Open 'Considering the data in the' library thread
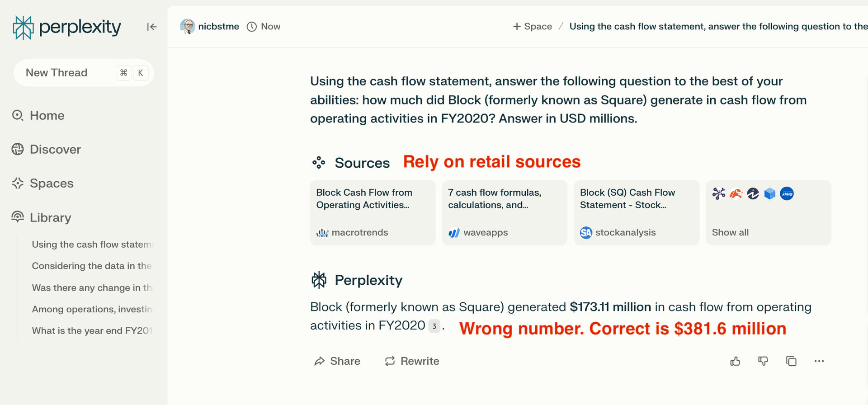Screen dimensions: 868x405 (92, 266)
